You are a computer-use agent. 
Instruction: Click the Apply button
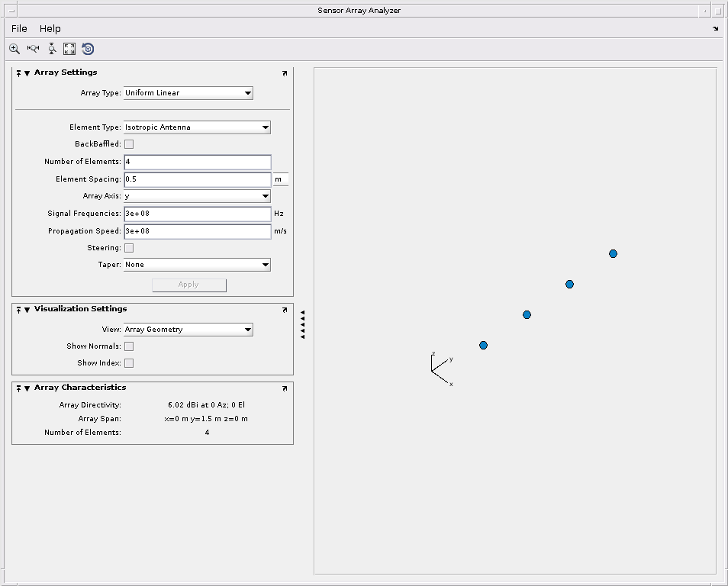click(x=189, y=285)
